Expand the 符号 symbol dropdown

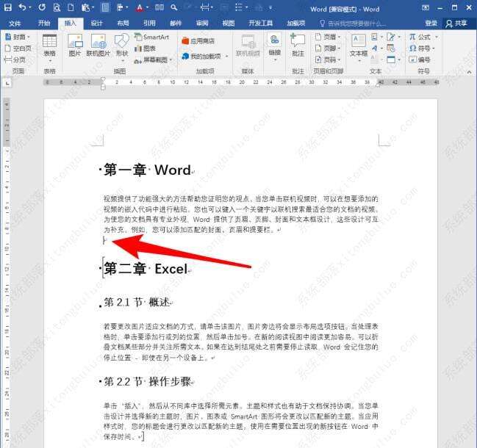434,48
